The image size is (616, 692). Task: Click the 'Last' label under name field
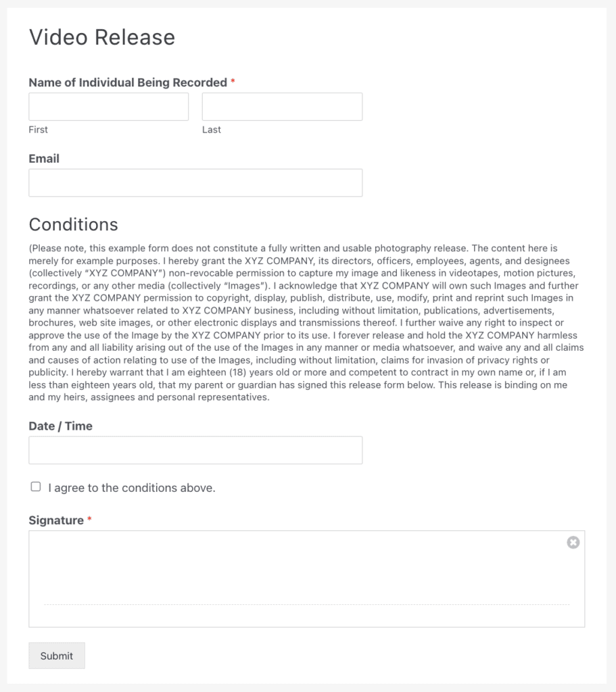(x=212, y=129)
